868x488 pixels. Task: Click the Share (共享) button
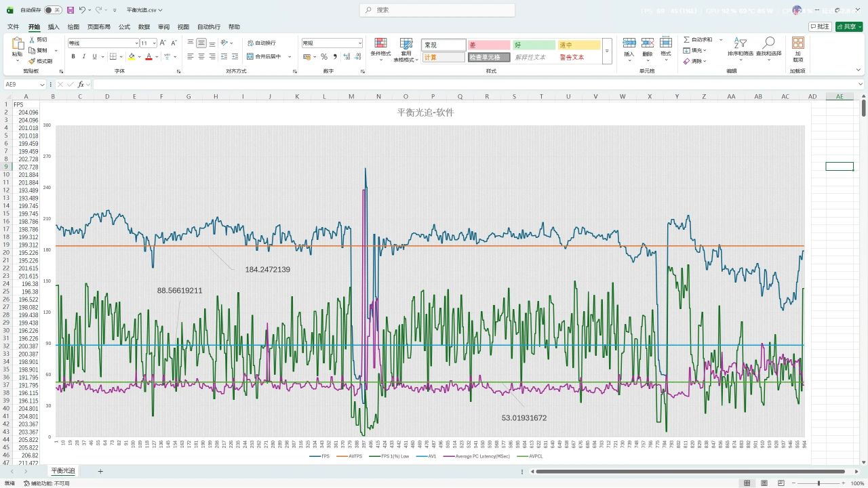coord(849,26)
